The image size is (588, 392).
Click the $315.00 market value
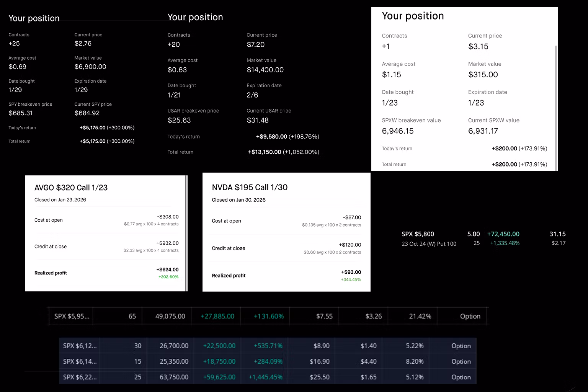pos(483,75)
